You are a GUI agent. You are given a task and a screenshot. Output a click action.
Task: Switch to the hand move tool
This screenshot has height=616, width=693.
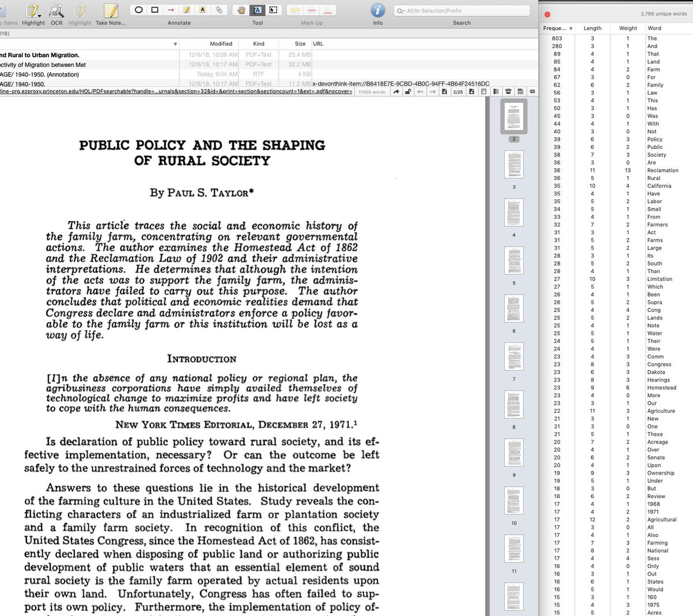click(x=241, y=10)
